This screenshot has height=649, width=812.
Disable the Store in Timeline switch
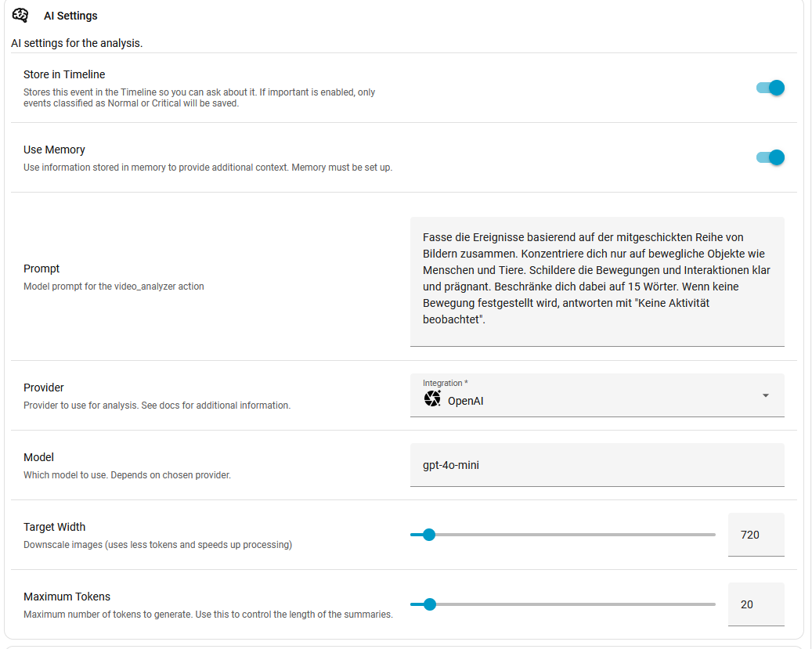tap(770, 88)
